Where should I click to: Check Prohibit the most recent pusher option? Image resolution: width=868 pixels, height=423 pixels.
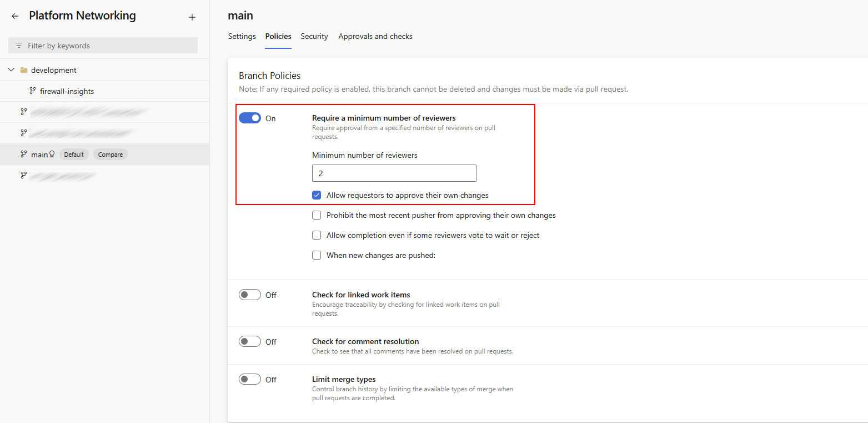(x=317, y=215)
